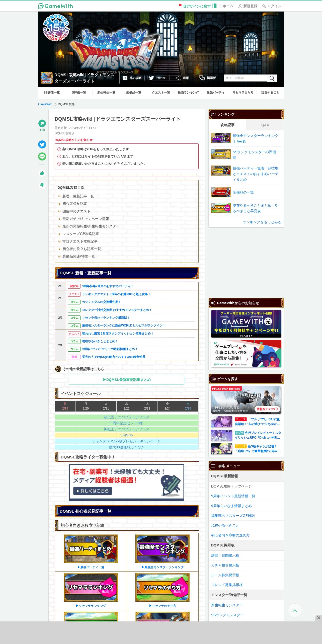This screenshot has width=322, height=644.
Task: Expand 開催中のクエスト contents entry
Action: (x=76, y=211)
